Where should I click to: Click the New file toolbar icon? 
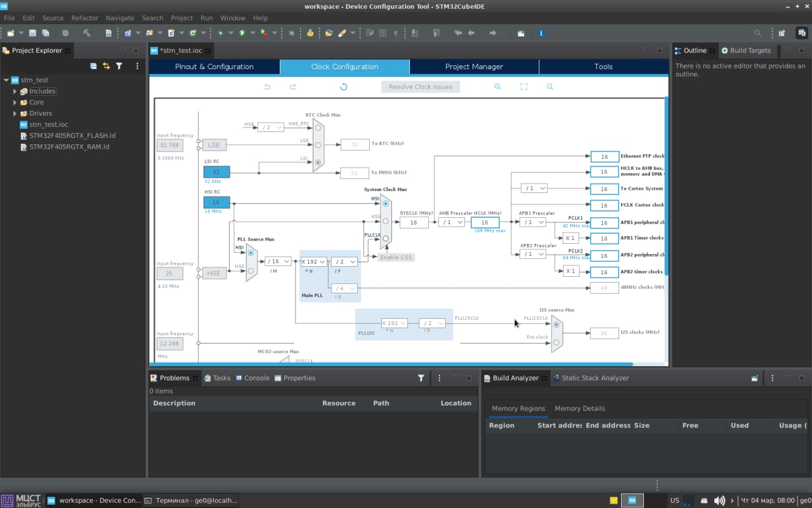10,33
